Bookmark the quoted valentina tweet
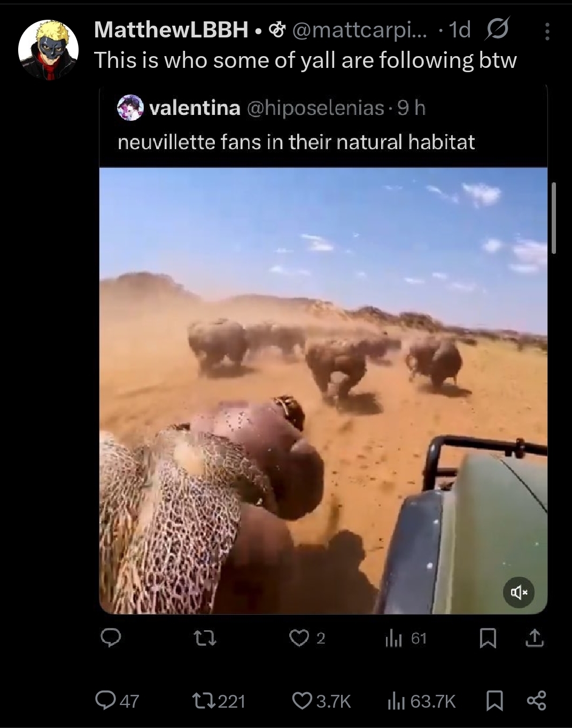This screenshot has width=572, height=728. 488,638
